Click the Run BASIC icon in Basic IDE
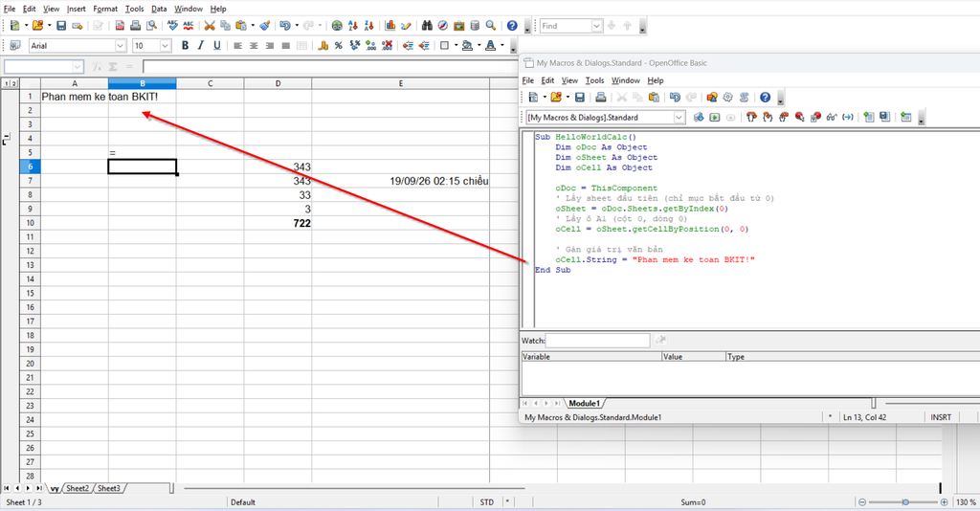The image size is (980, 511). (714, 117)
